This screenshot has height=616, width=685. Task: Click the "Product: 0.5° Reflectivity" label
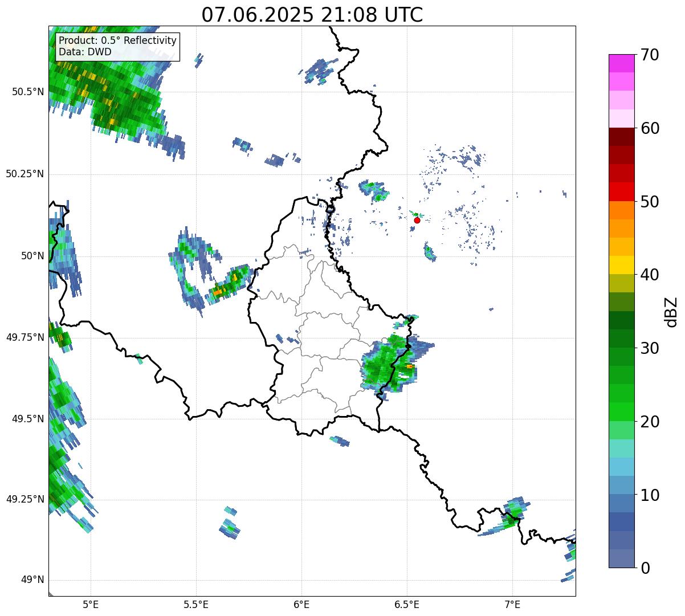[117, 40]
